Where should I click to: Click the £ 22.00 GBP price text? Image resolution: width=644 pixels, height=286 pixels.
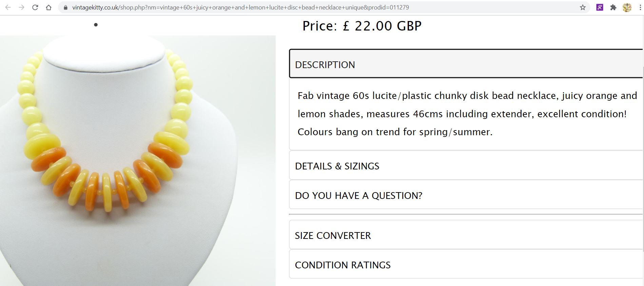tap(362, 26)
